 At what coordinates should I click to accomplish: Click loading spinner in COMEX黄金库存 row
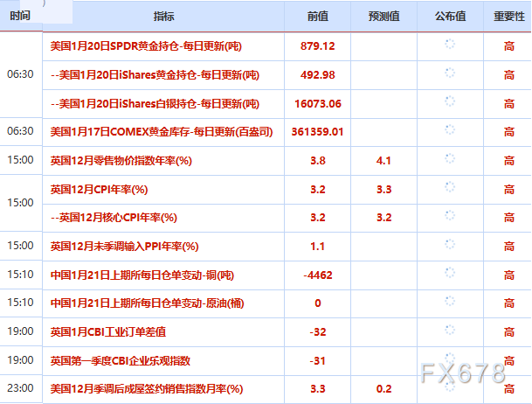[450, 129]
